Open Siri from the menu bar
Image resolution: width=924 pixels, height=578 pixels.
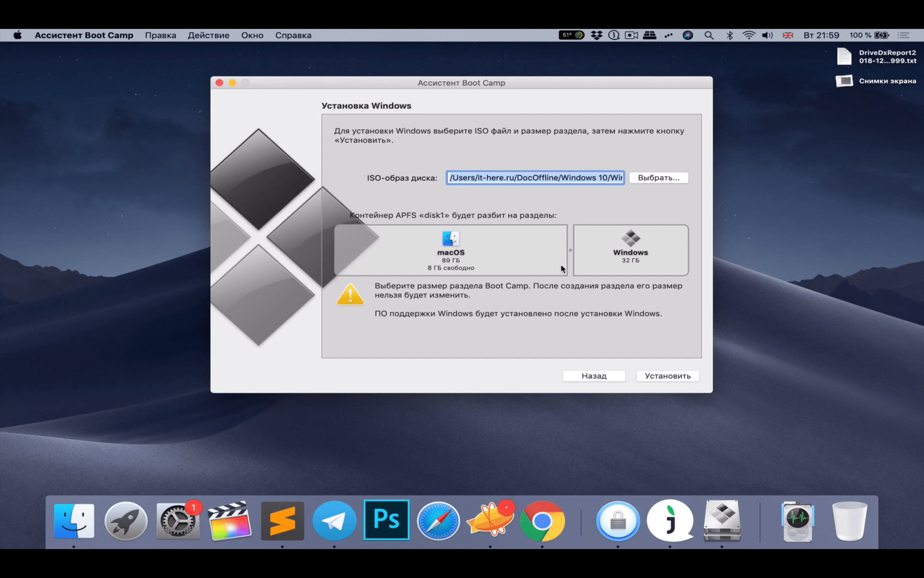[688, 35]
